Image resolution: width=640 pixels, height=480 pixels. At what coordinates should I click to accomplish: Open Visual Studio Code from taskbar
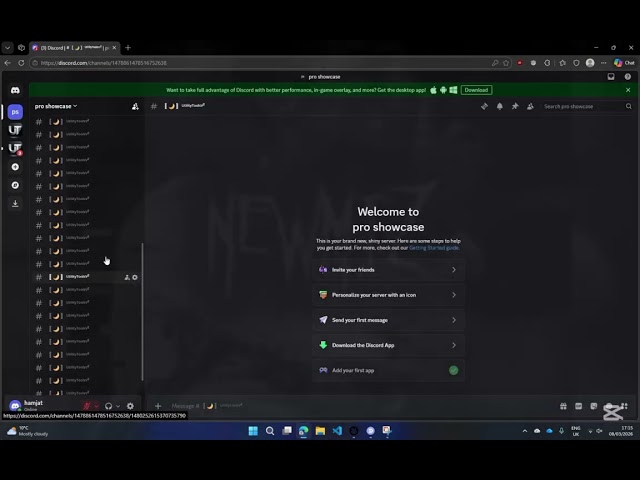[337, 431]
